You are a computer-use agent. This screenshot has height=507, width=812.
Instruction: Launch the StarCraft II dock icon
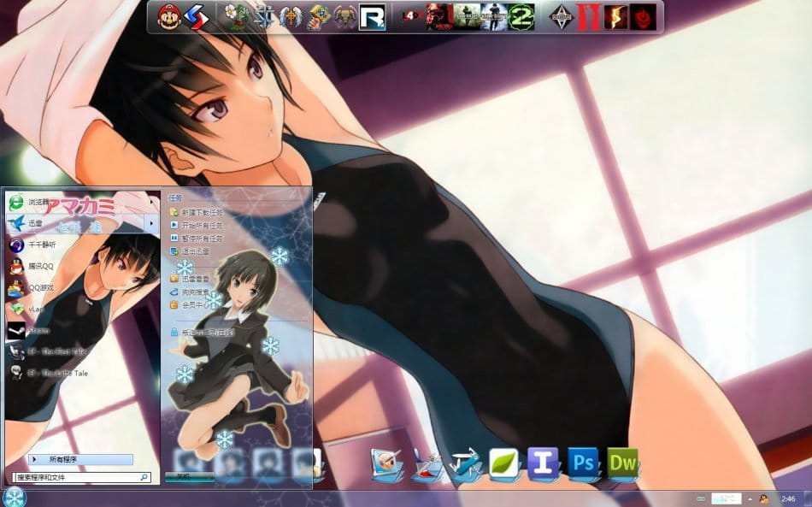(266, 16)
